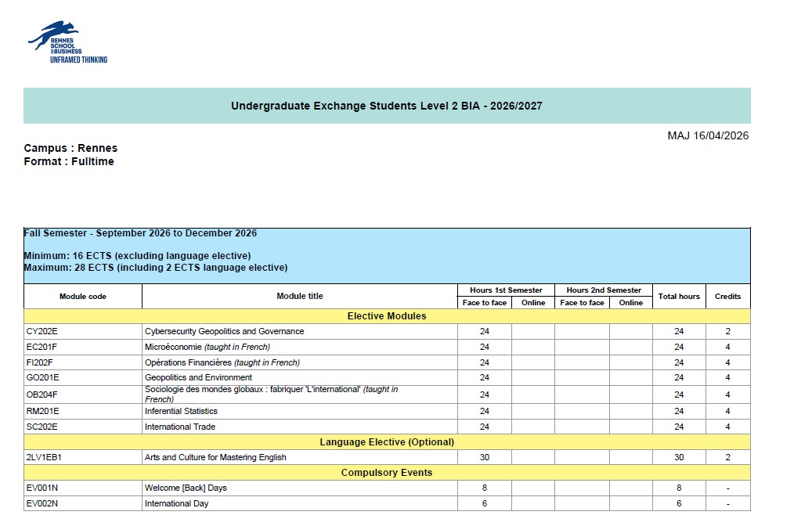The height and width of the screenshot is (526, 812).
Task: Click the Language Elective (Optional) header
Action: click(x=387, y=442)
